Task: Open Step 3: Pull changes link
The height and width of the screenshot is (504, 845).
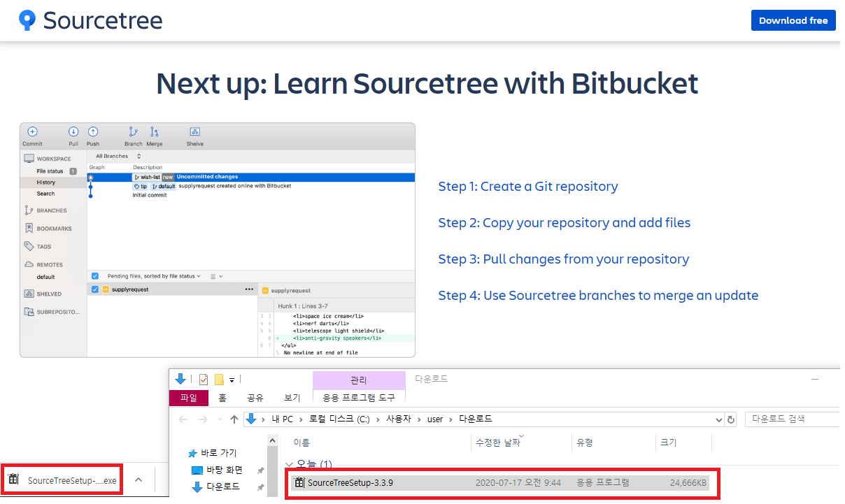Action: coord(564,259)
